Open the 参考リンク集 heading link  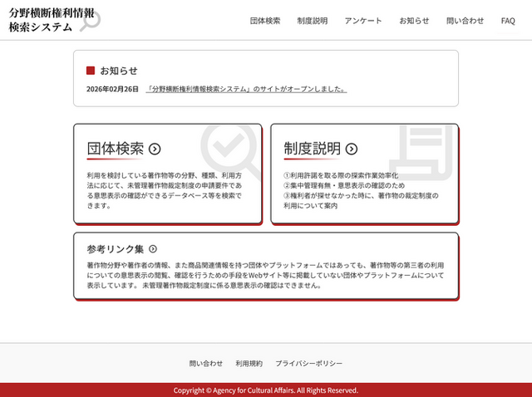tap(115, 249)
